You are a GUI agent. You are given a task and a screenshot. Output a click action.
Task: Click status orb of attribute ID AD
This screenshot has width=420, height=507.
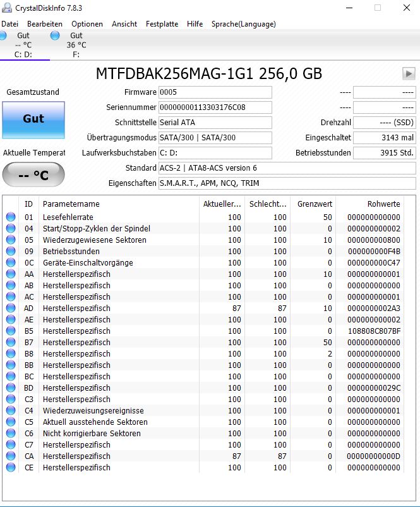[11, 308]
